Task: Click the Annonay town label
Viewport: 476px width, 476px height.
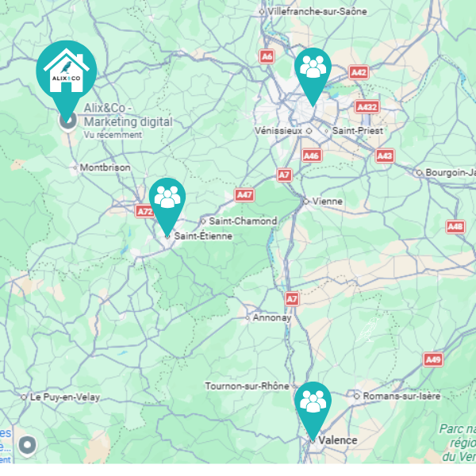Action: [x=272, y=317]
